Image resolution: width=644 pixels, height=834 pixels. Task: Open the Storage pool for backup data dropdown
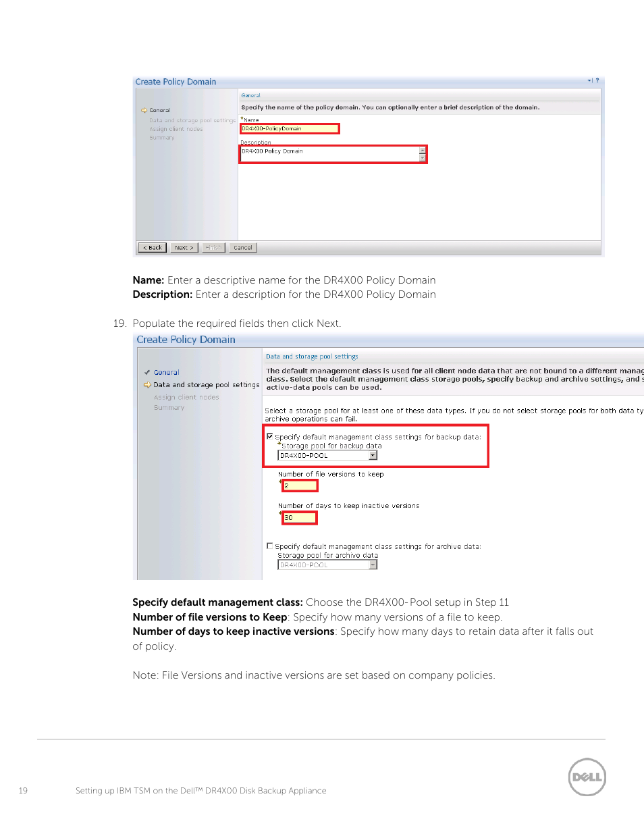tap(373, 456)
